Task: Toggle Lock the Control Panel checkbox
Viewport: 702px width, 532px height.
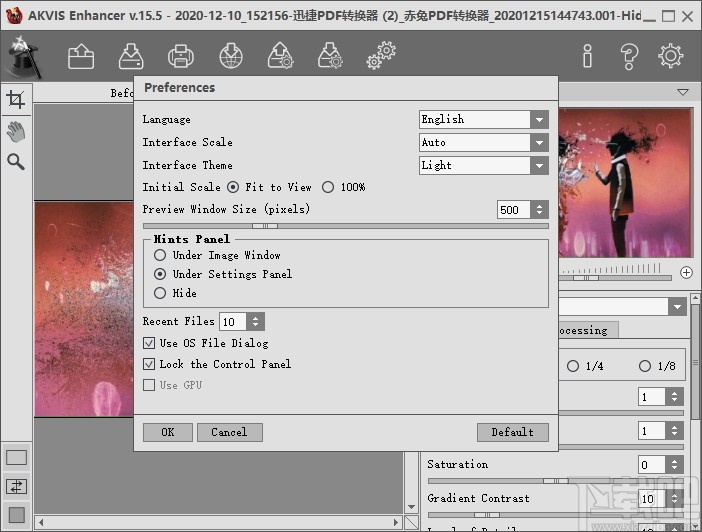Action: point(149,364)
